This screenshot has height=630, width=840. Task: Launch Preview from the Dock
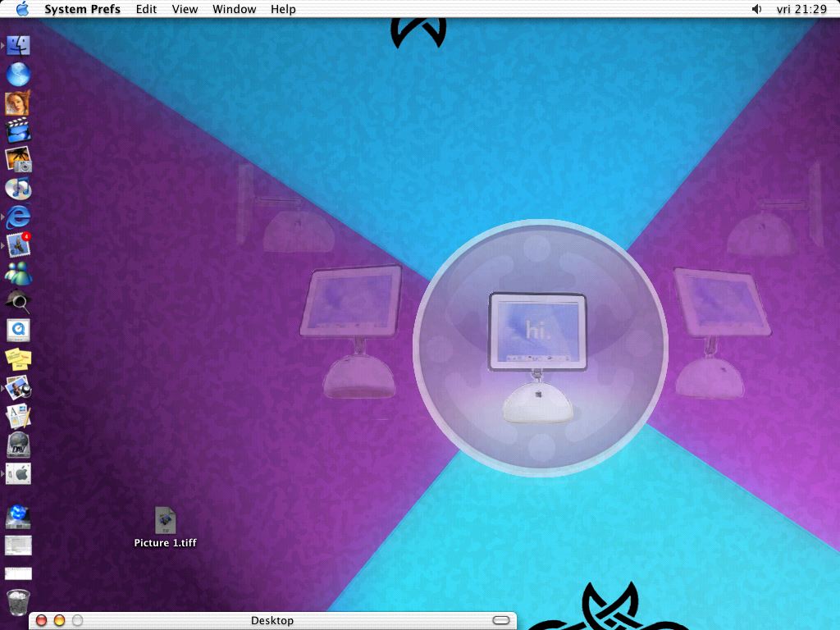click(18, 388)
